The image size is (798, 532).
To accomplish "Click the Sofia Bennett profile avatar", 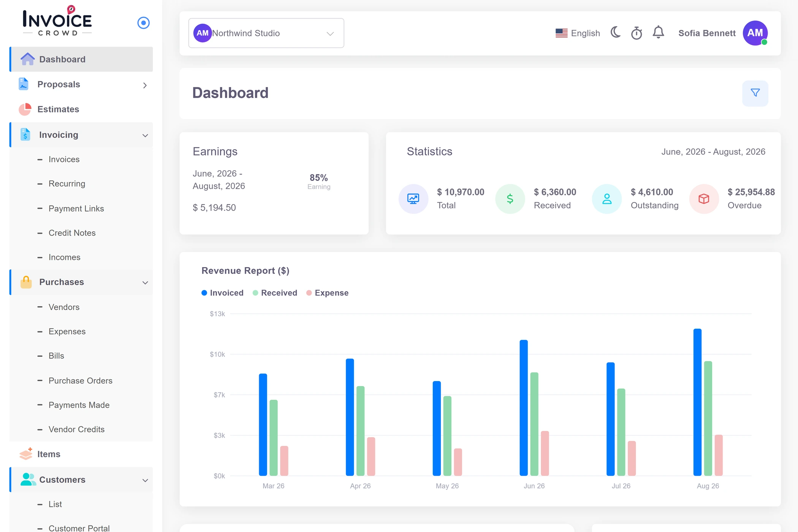I will click(x=755, y=33).
